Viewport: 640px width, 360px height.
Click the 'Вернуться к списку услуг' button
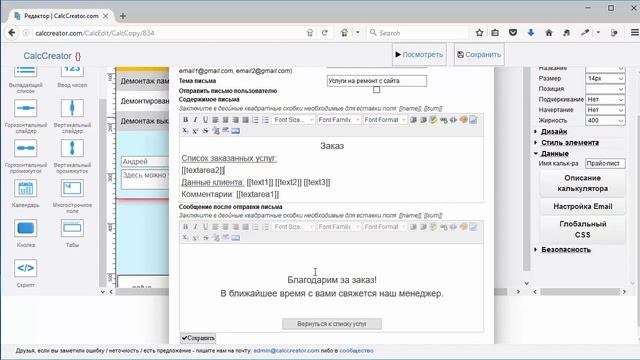tap(332, 324)
